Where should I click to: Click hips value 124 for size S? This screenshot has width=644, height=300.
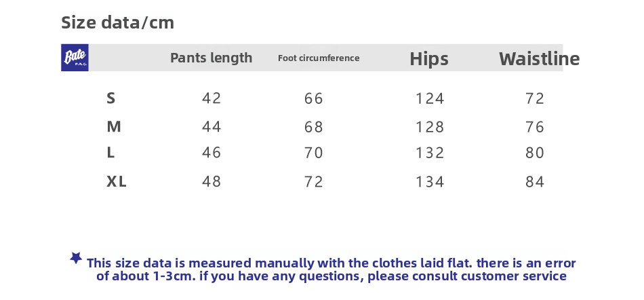tap(430, 99)
